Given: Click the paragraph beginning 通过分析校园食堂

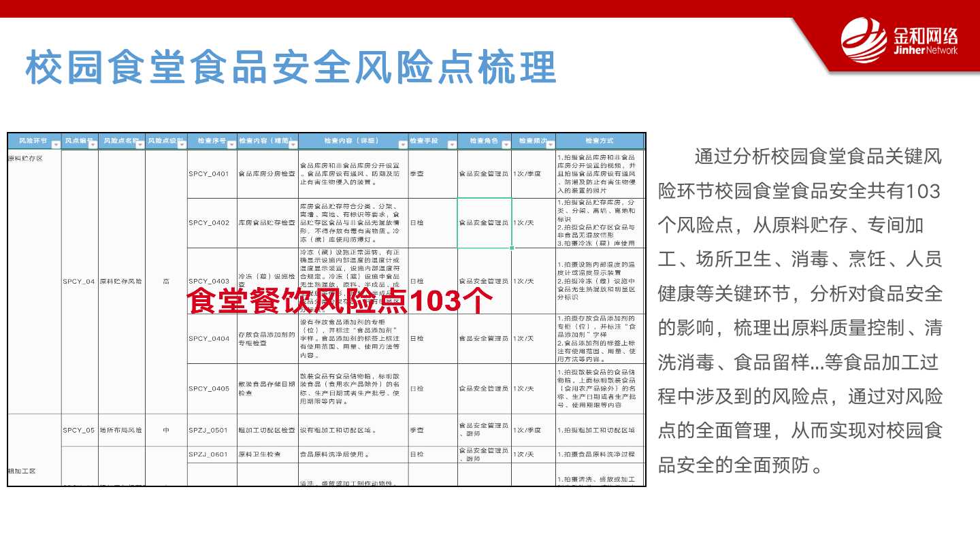Looking at the screenshot, I should (x=800, y=311).
